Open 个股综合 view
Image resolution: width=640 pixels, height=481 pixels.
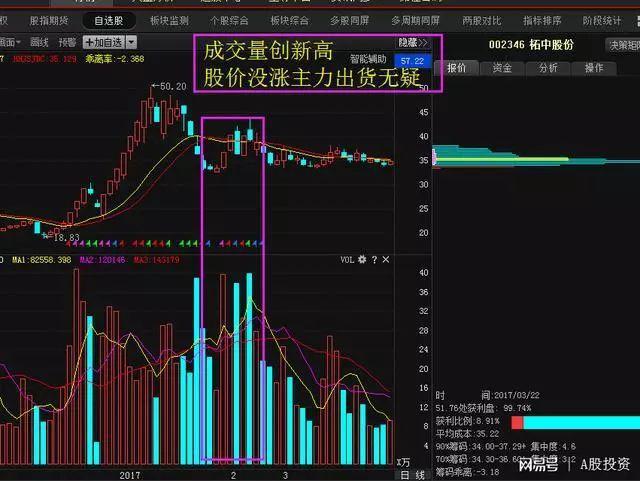[x=229, y=21]
